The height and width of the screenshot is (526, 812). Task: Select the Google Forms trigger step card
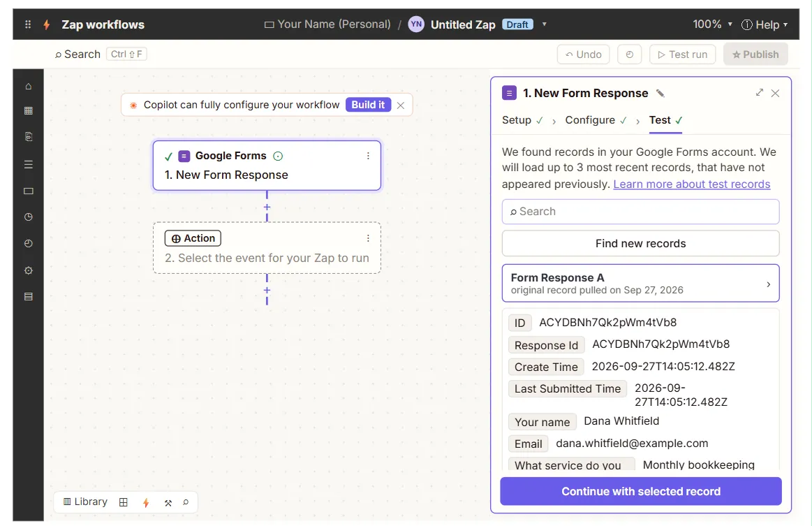coord(267,166)
